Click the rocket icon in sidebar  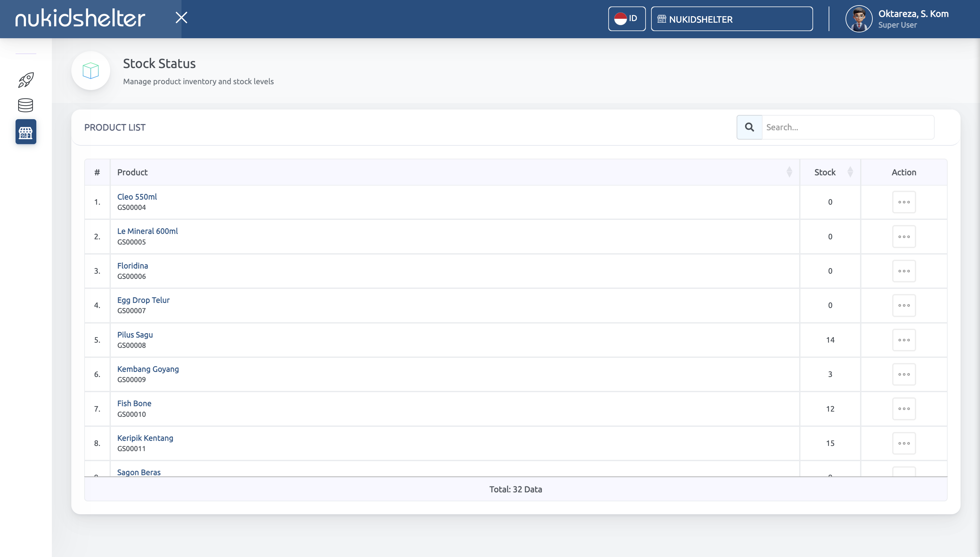26,80
